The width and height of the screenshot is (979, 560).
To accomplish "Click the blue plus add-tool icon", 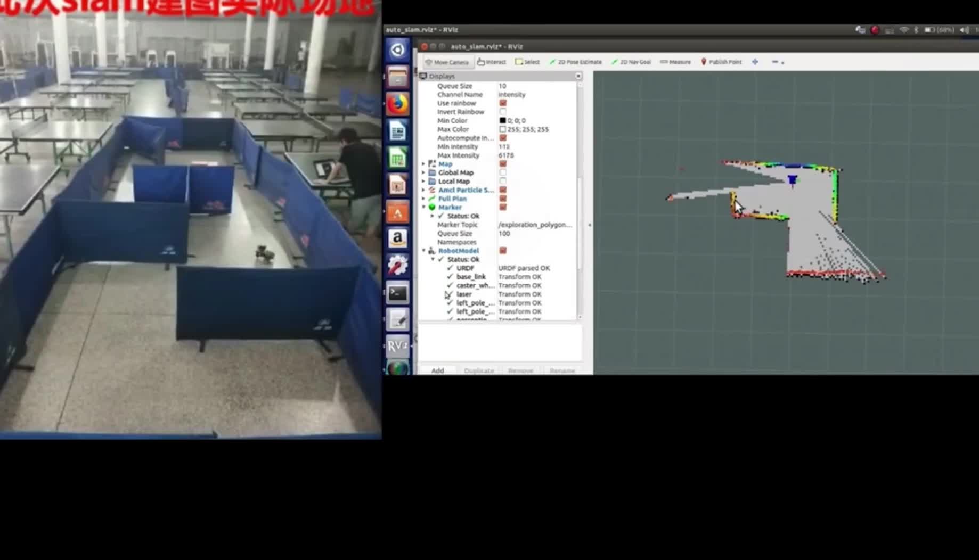I will coord(755,62).
